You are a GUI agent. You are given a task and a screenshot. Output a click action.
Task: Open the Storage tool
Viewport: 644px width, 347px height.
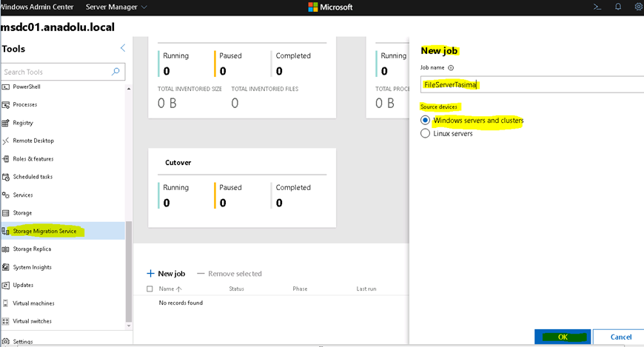point(23,213)
